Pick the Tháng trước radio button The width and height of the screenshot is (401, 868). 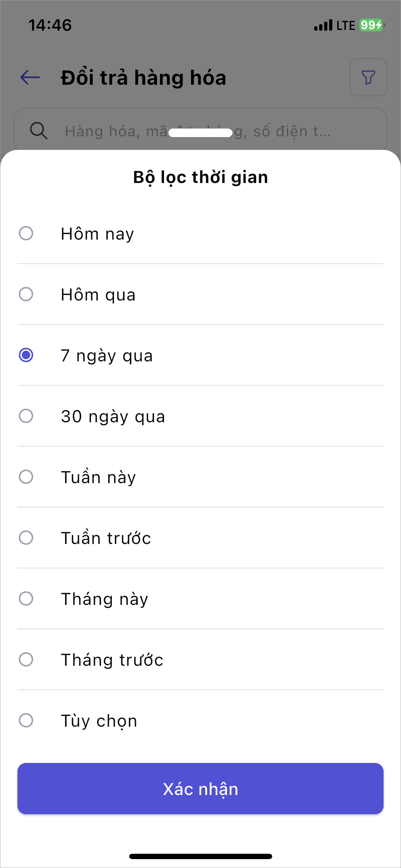(x=26, y=660)
